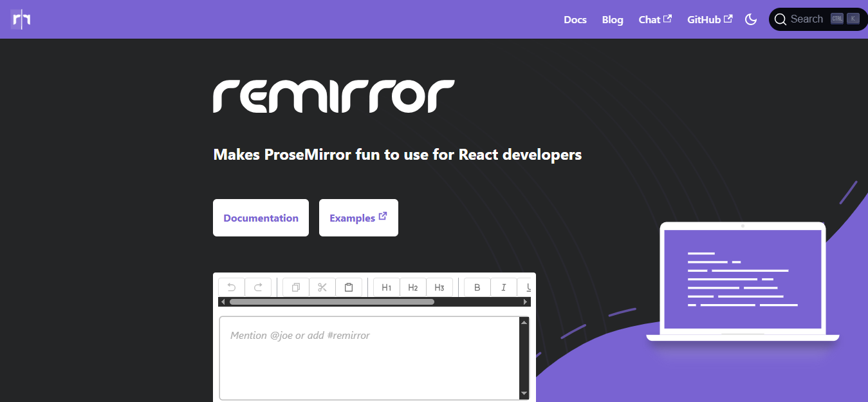Click 'Makes ProseMirror fun to use' tagline text
Image resolution: width=868 pixels, height=402 pixels.
(x=398, y=155)
